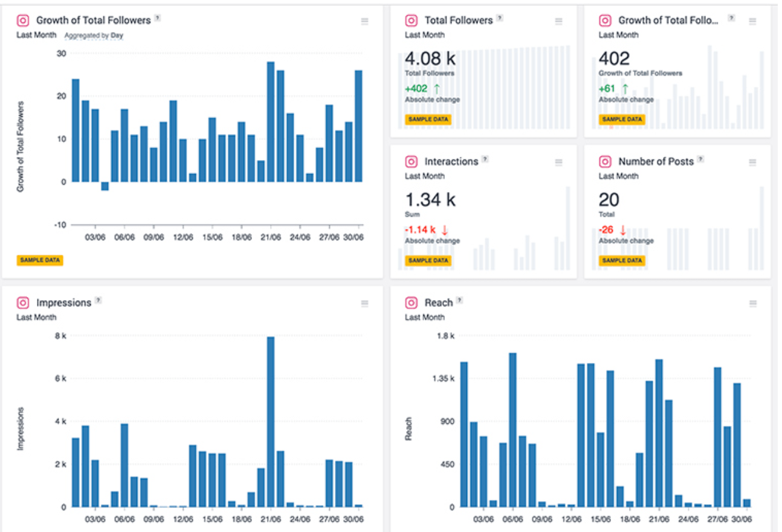Click the Instagram icon on Interactions widget
Image resolution: width=782 pixels, height=532 pixels.
coord(411,162)
